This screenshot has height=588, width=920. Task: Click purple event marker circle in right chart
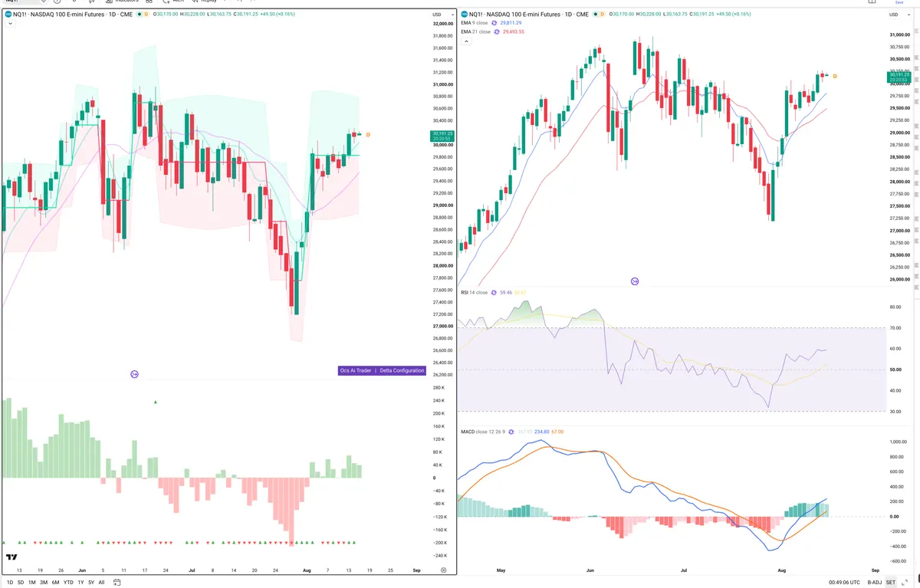point(635,282)
